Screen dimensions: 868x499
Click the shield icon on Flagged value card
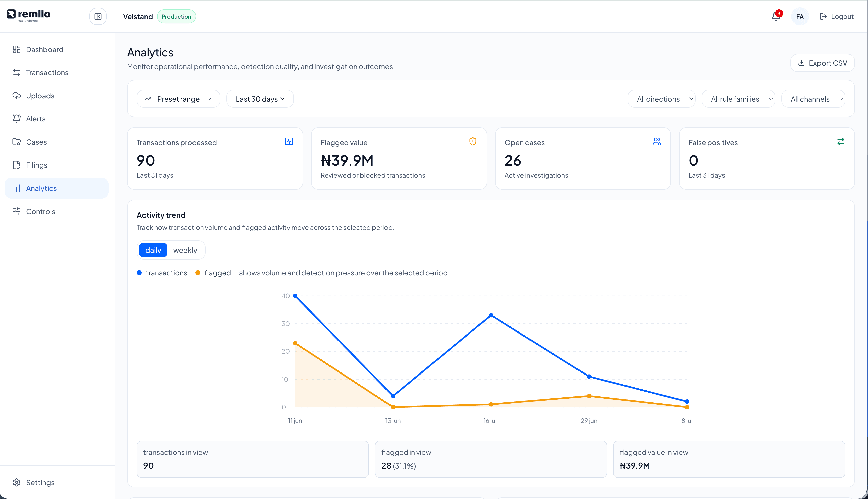[x=473, y=141]
